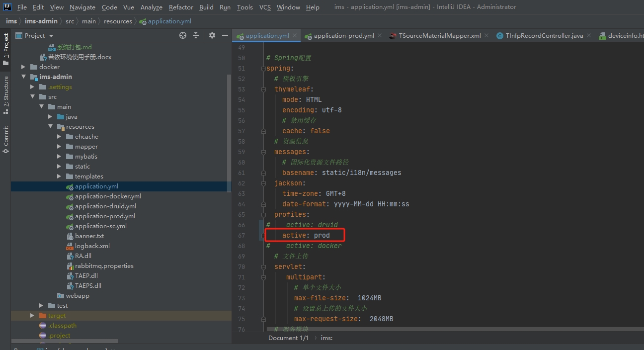Image resolution: width=644 pixels, height=350 pixels.
Task: Close the application-prod.yml tab
Action: (380, 35)
